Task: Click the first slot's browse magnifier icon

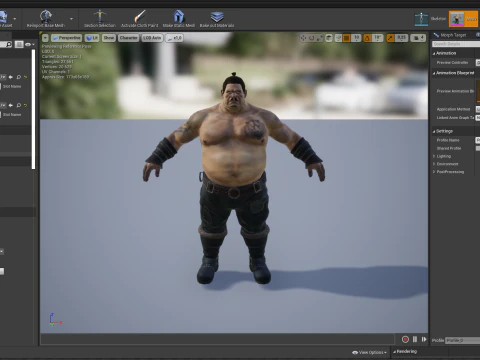Action: pos(19,77)
